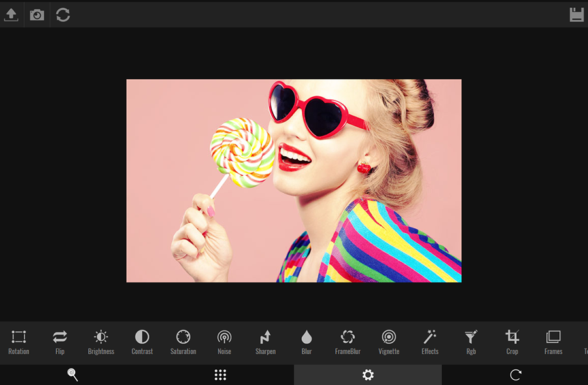Save the edited photo

coord(576,14)
